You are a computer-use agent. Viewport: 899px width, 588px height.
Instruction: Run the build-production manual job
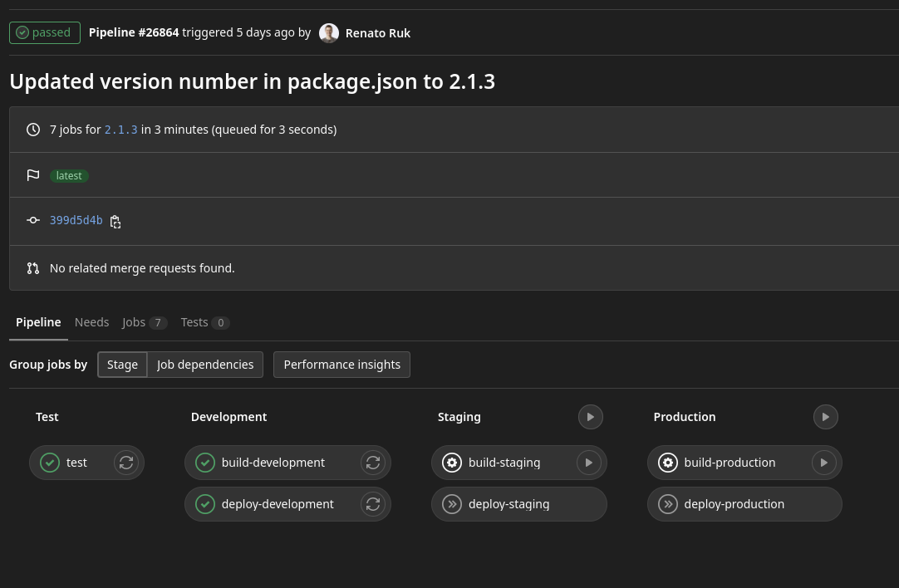point(824,463)
